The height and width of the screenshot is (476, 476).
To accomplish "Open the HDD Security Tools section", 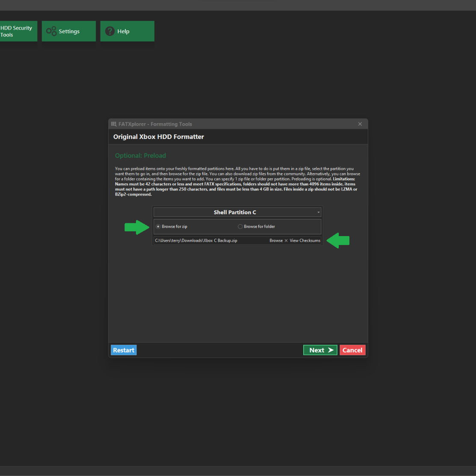I will [x=18, y=31].
